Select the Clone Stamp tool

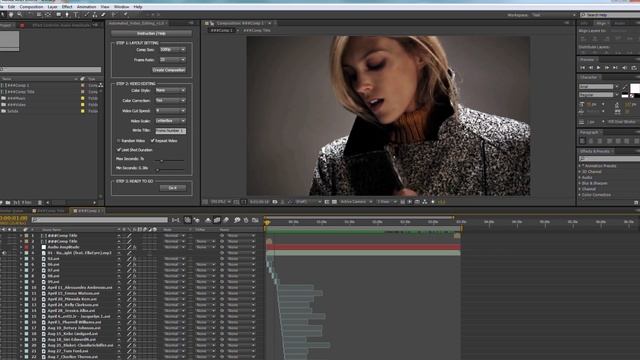click(x=95, y=15)
